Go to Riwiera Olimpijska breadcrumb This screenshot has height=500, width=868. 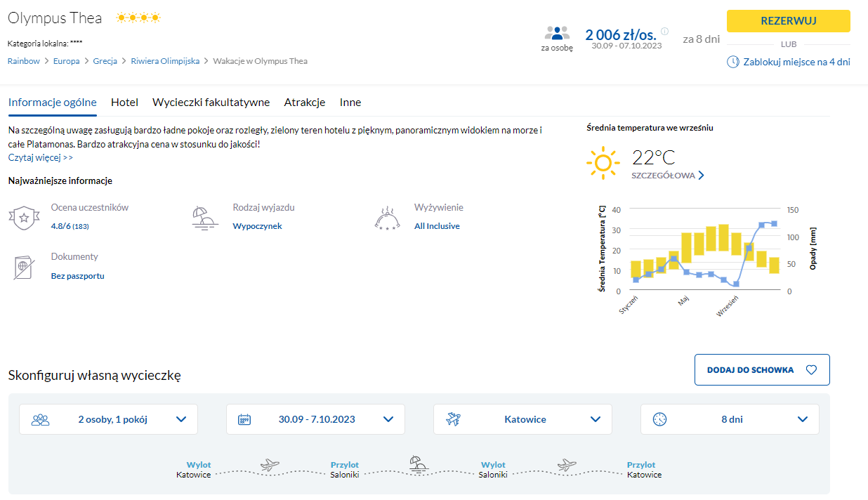[165, 61]
